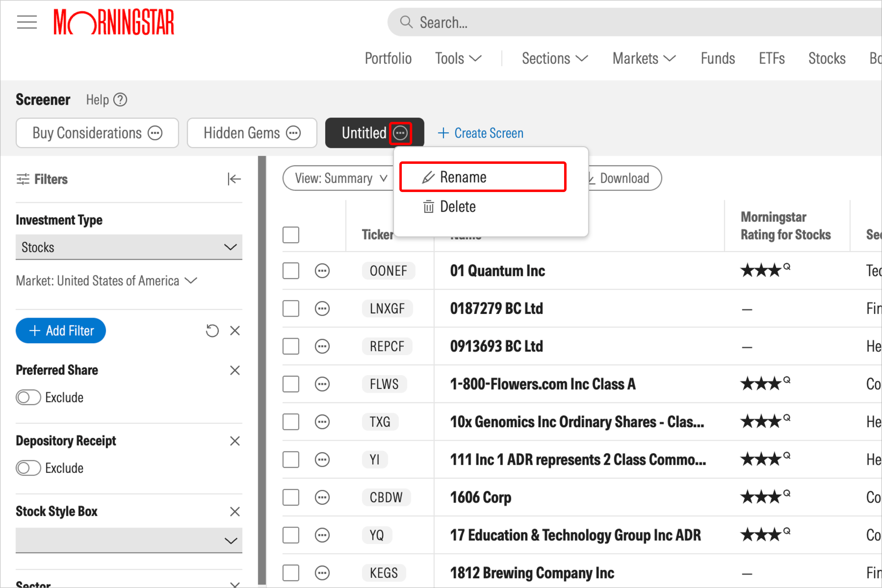Click the Create Screen link
Image resolution: width=882 pixels, height=588 pixels.
[x=481, y=133]
